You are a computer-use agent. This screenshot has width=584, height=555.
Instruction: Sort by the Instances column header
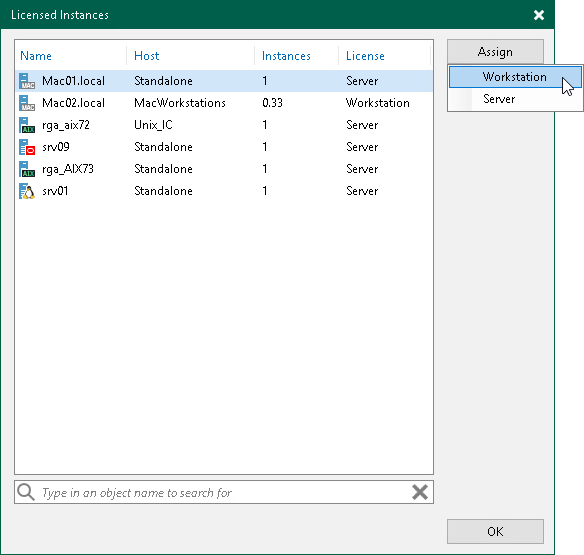(286, 56)
